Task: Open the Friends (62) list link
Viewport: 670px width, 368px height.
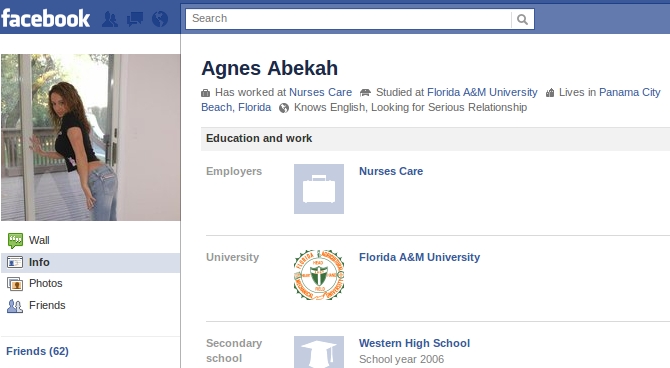Action: 37,351
